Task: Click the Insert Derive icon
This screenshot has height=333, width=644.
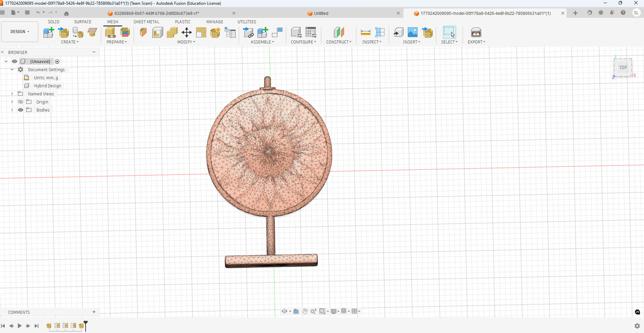Action: tap(398, 32)
